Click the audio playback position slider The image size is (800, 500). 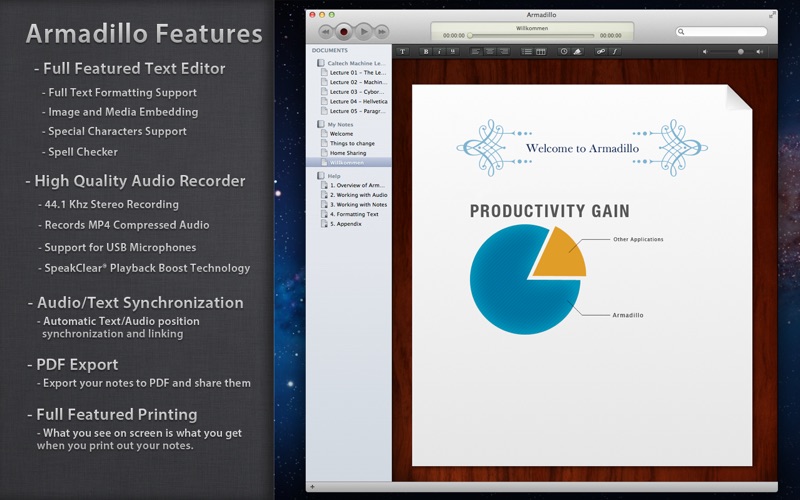pyautogui.click(x=532, y=36)
